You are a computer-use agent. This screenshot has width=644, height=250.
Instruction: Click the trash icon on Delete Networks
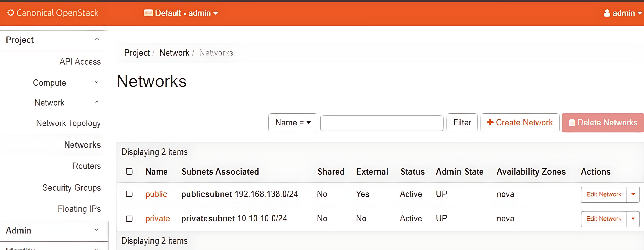point(572,122)
